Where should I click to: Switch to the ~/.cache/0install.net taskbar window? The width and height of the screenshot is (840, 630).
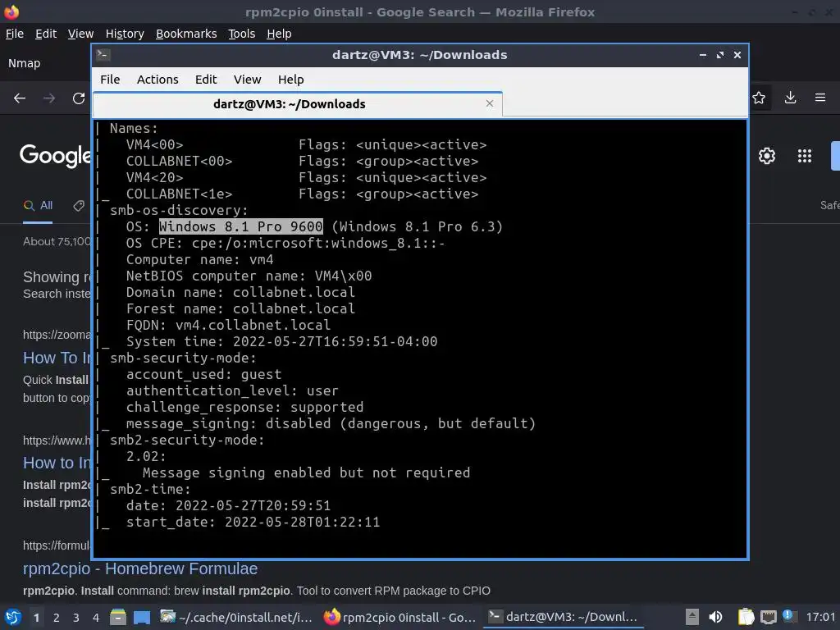click(x=237, y=617)
